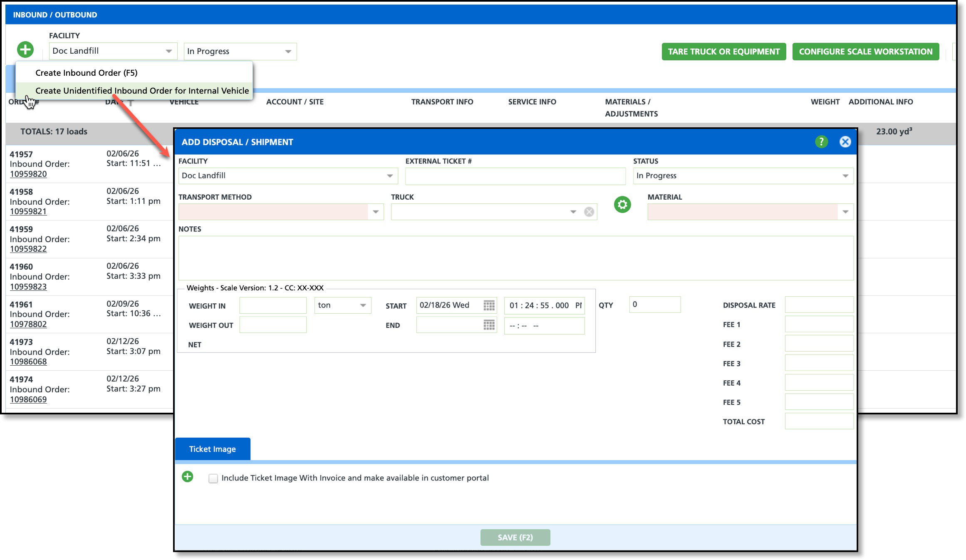Open the weight unit ton dropdown
The height and width of the screenshot is (560, 966).
362,305
